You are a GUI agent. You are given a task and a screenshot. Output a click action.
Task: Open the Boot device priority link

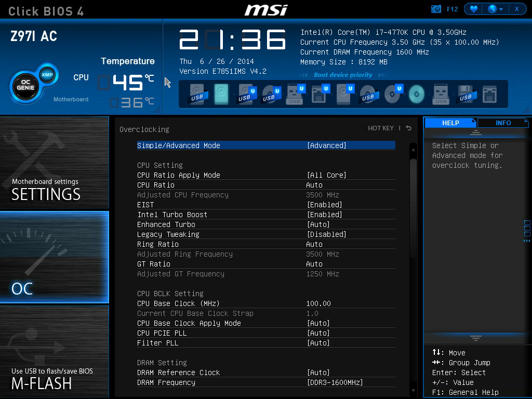pyautogui.click(x=343, y=75)
